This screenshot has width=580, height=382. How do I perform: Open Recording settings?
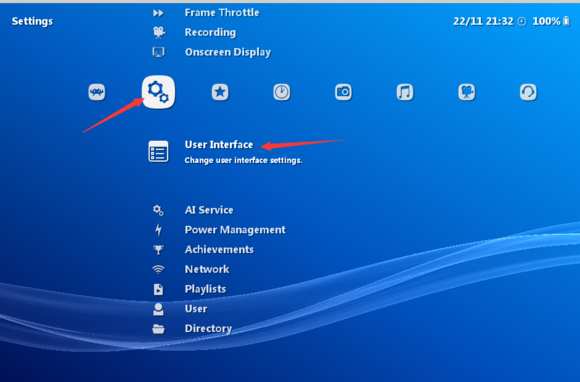[210, 33]
